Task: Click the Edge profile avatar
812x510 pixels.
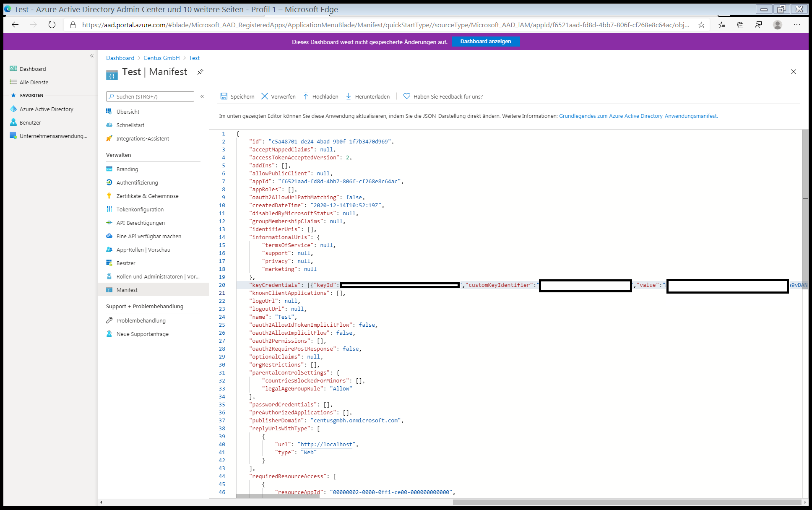Action: click(777, 25)
